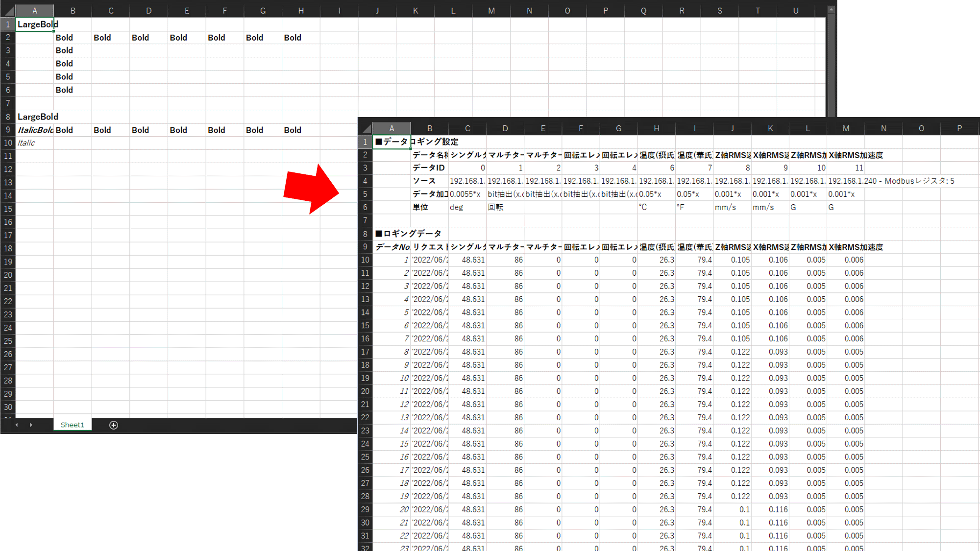Select column A header in the right sheet
The image size is (980, 551).
pyautogui.click(x=392, y=128)
